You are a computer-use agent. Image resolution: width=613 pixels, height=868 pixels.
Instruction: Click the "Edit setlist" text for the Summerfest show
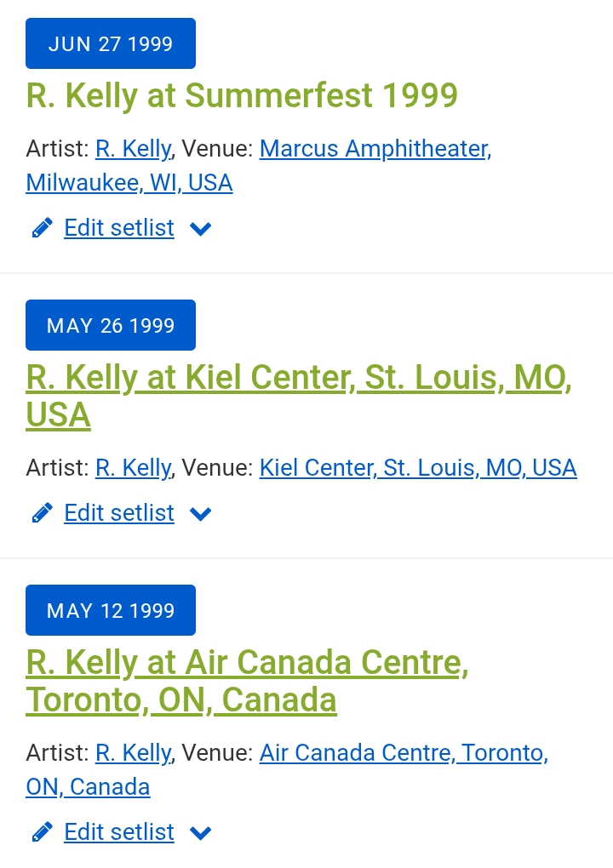tap(119, 228)
